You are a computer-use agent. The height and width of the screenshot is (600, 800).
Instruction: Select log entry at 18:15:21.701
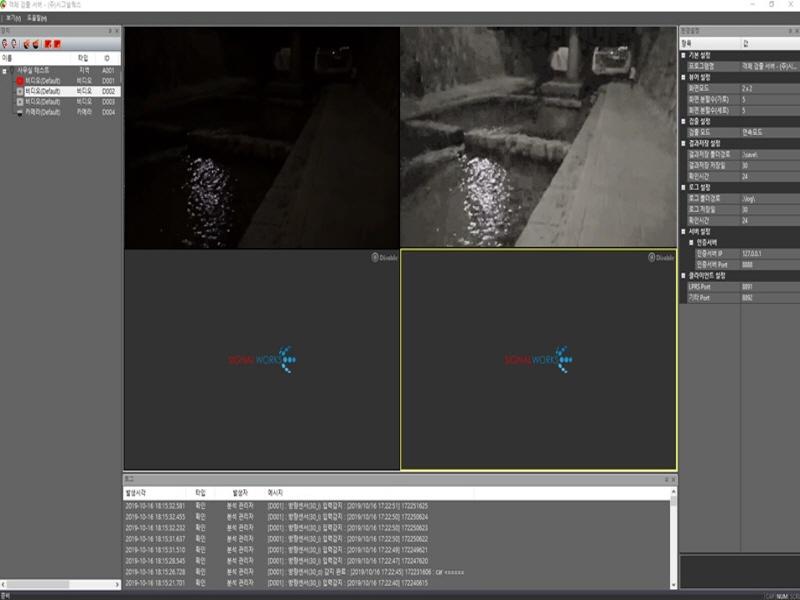click(x=396, y=583)
